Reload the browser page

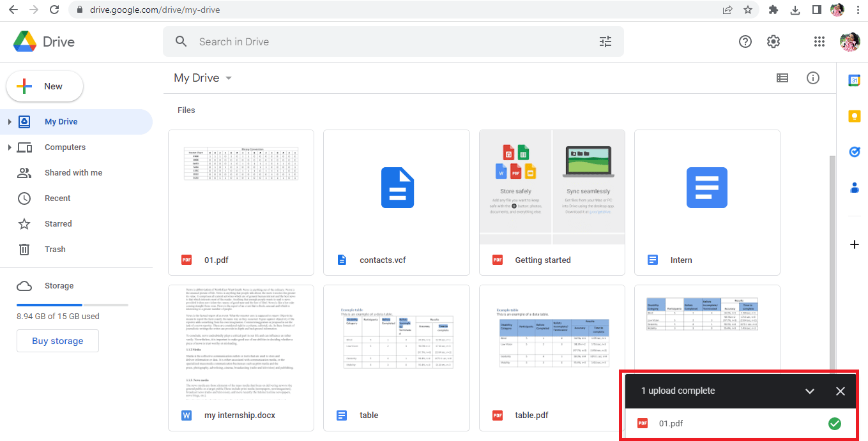tap(54, 10)
